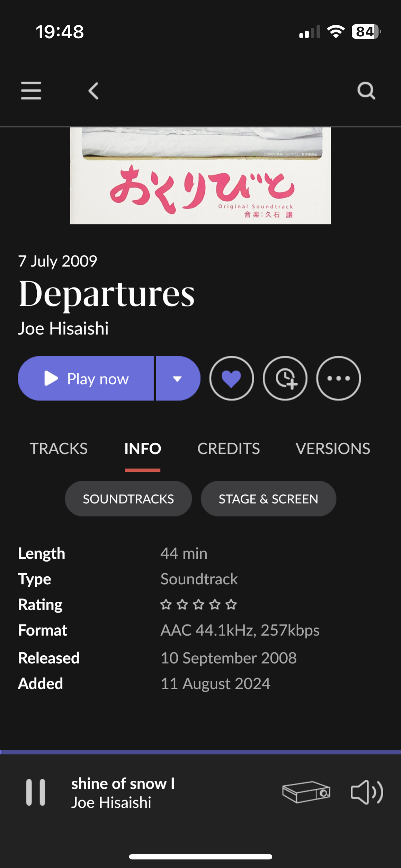Select the INFO tab

pyautogui.click(x=143, y=449)
